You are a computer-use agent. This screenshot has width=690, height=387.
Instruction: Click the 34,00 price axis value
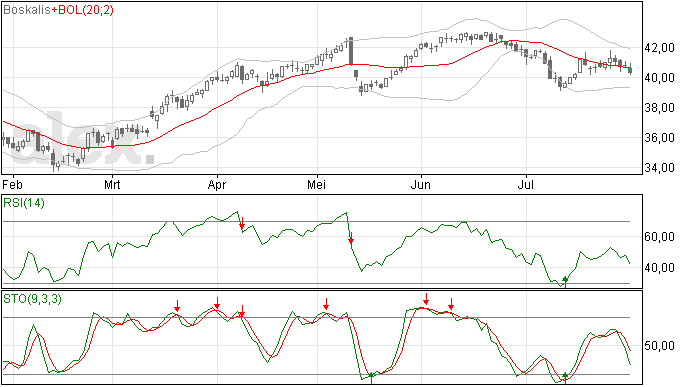(659, 168)
